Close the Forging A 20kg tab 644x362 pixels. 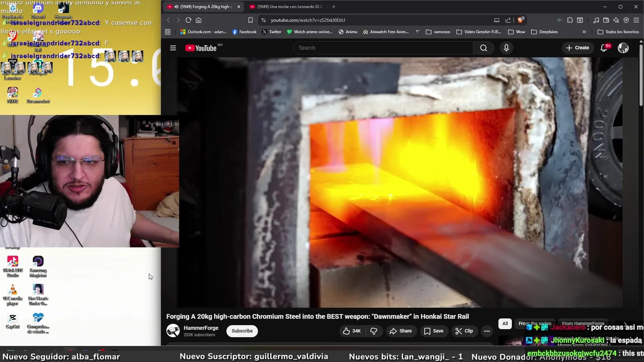(238, 7)
